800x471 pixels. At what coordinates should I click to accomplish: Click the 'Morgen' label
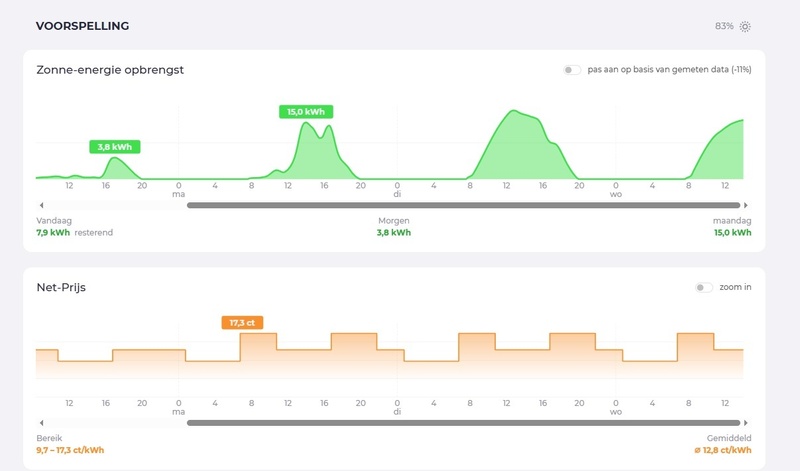(394, 221)
